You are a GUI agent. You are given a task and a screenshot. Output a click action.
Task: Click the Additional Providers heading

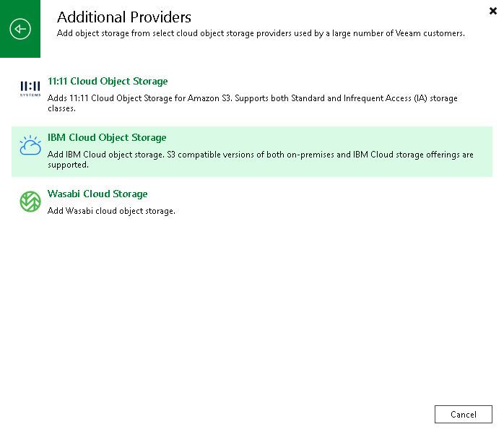[124, 17]
